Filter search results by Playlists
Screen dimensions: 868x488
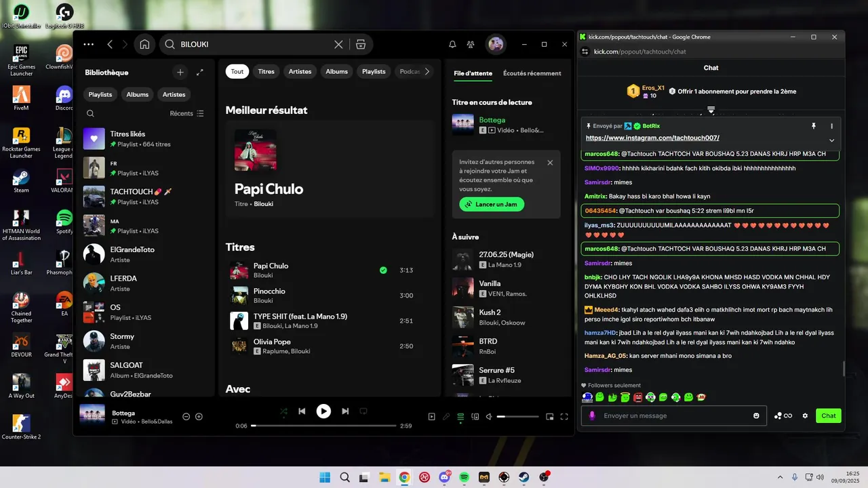pyautogui.click(x=374, y=71)
